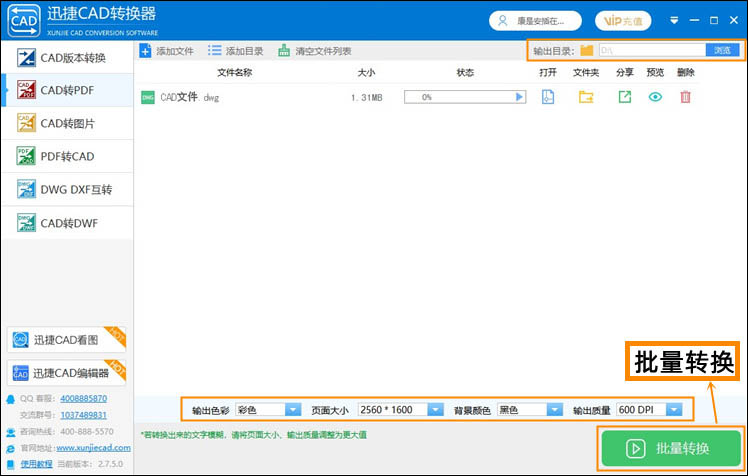This screenshot has width=748, height=476.
Task: Click CAD版本转换 sidebar icon
Action: click(26, 58)
